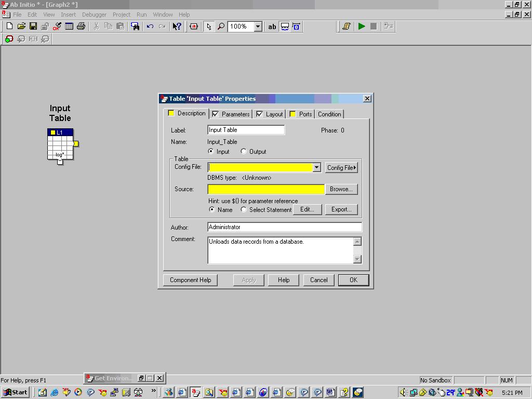Open the Config File dropdown arrow
The width and height of the screenshot is (532, 399).
click(317, 167)
